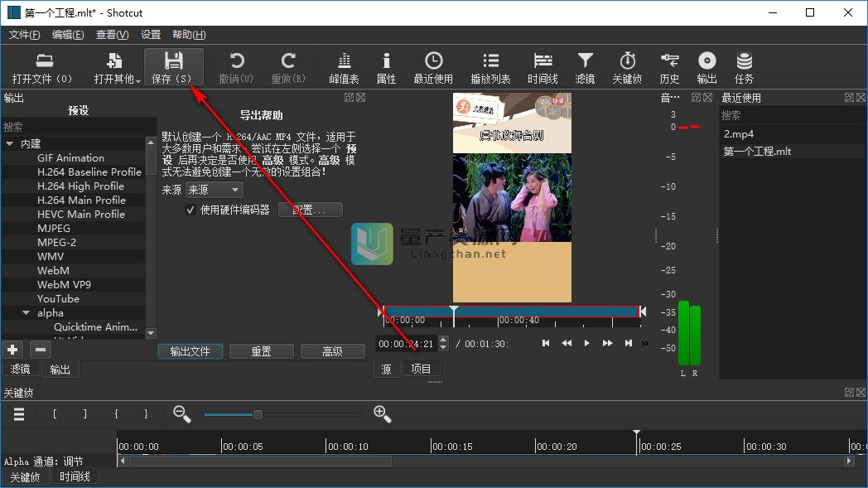Click the rewind playback button
868x488 pixels.
click(x=567, y=344)
